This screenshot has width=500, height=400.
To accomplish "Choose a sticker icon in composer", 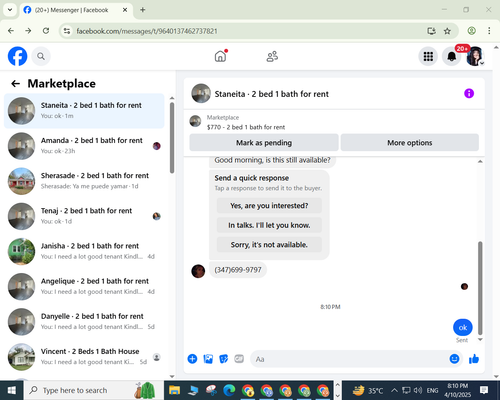I will point(224,359).
